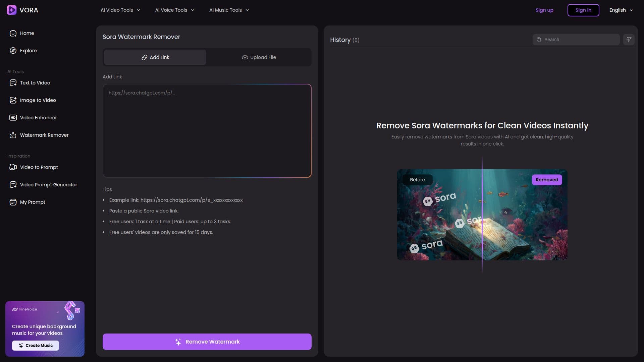
Task: Open the Explore compass icon
Action: pos(13,51)
